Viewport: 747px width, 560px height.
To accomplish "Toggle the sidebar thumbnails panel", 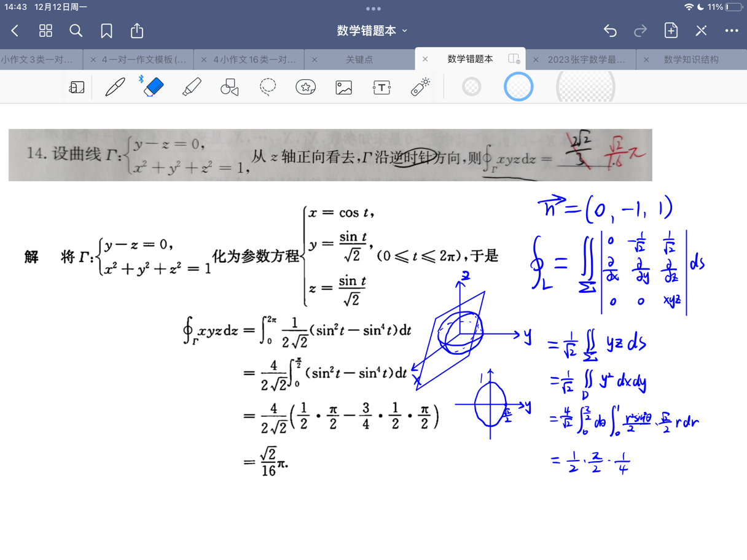I will pos(76,87).
